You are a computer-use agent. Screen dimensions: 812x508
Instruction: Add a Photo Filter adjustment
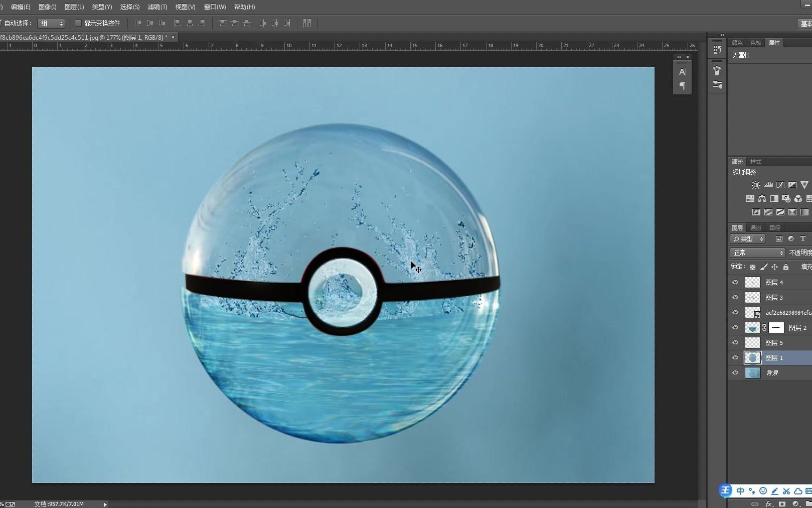pos(786,199)
